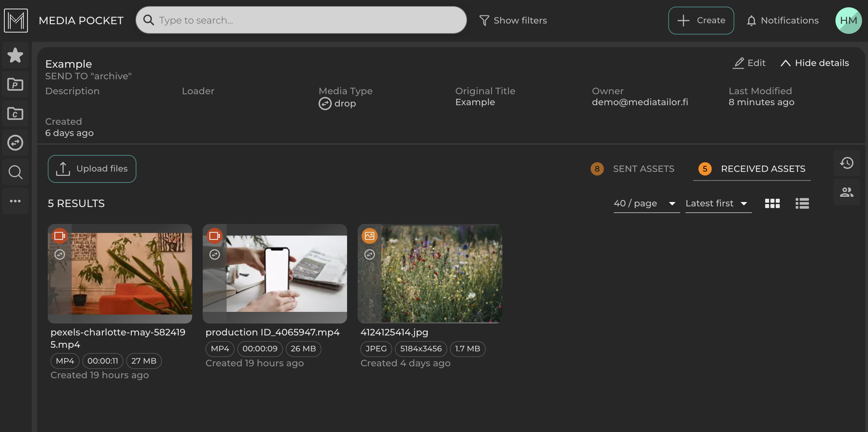Click the sidebar search magnifier icon
This screenshot has height=432, width=868.
point(15,172)
